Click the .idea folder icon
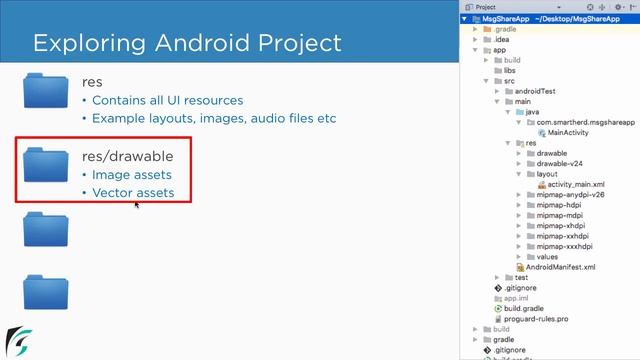Image resolution: width=640 pixels, height=360 pixels. pos(487,40)
